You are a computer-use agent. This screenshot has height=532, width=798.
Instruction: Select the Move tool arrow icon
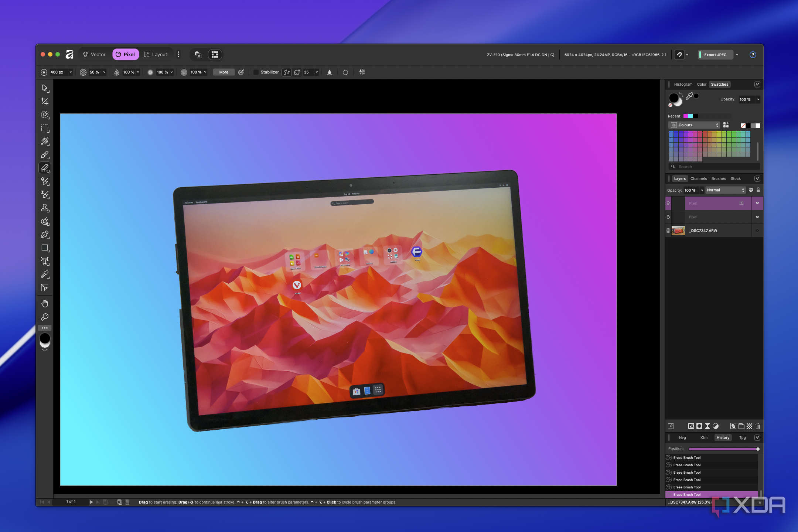tap(45, 88)
